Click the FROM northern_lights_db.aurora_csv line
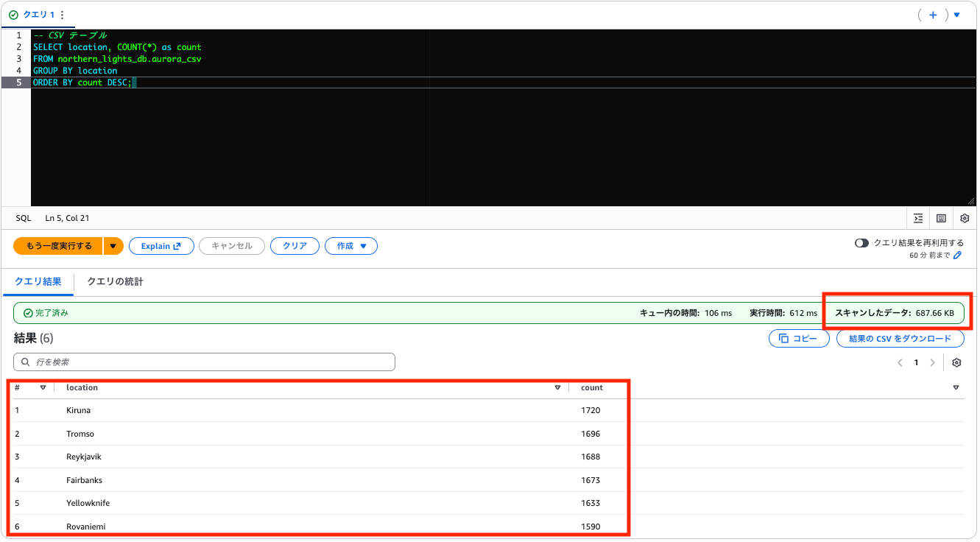Viewport: 980px width, 542px height. 117,59
